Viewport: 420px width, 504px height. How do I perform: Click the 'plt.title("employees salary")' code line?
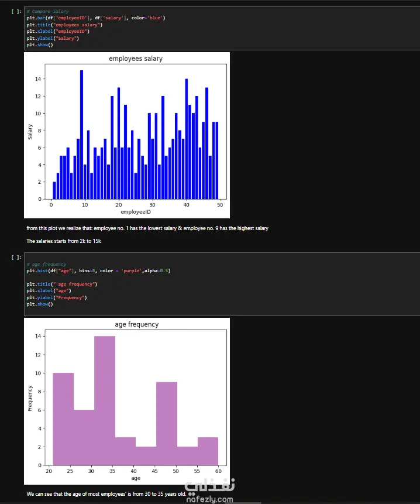coord(64,25)
